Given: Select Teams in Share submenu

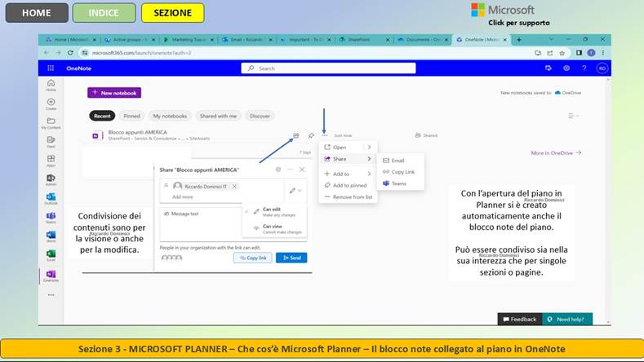Looking at the screenshot, I should coord(400,183).
